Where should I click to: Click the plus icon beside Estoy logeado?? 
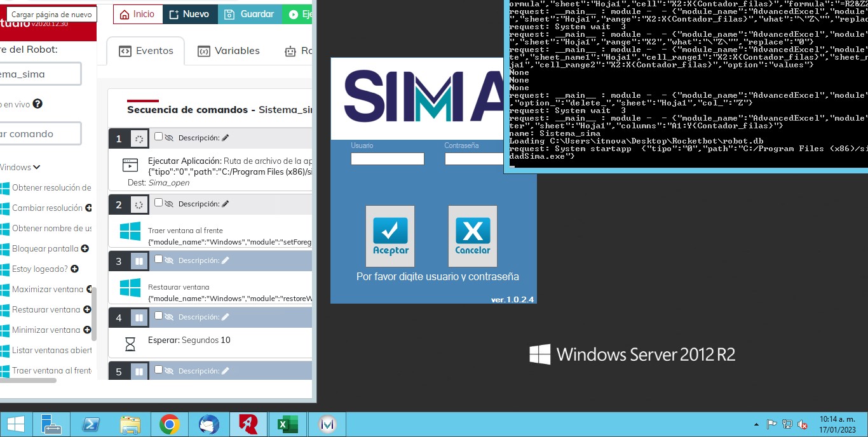[74, 269]
